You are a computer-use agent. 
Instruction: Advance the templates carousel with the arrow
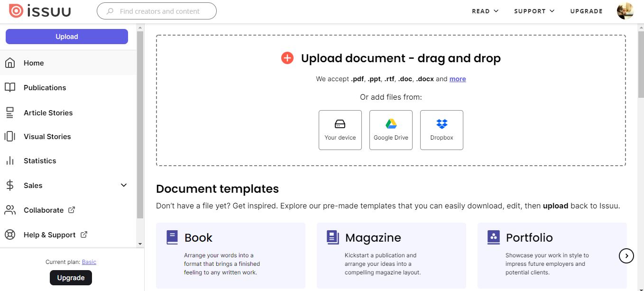click(626, 255)
